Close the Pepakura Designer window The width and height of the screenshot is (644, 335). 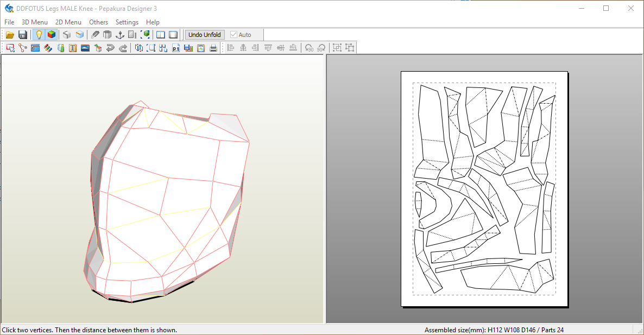[x=631, y=8]
